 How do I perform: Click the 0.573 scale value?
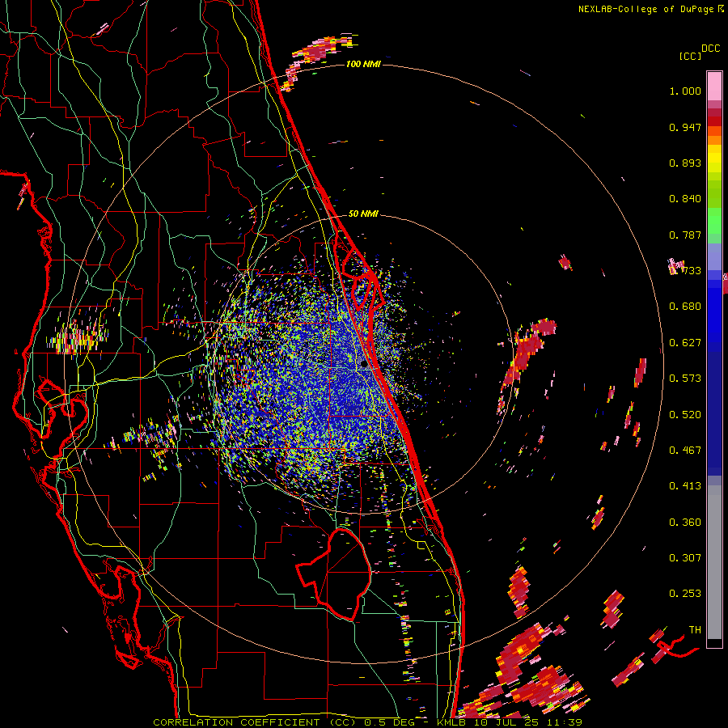click(685, 379)
